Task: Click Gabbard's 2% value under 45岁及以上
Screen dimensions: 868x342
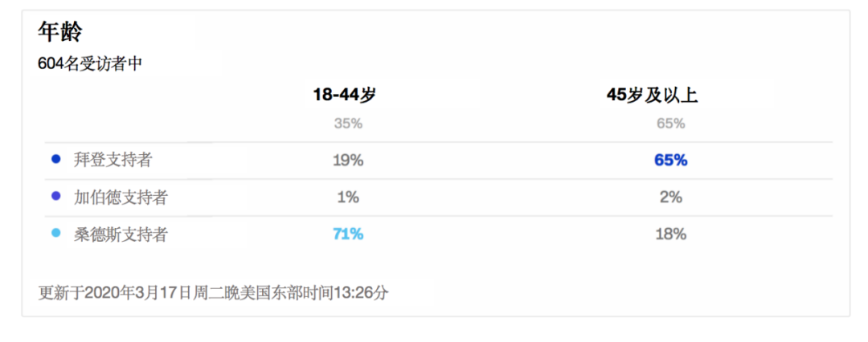Action: pos(671,197)
